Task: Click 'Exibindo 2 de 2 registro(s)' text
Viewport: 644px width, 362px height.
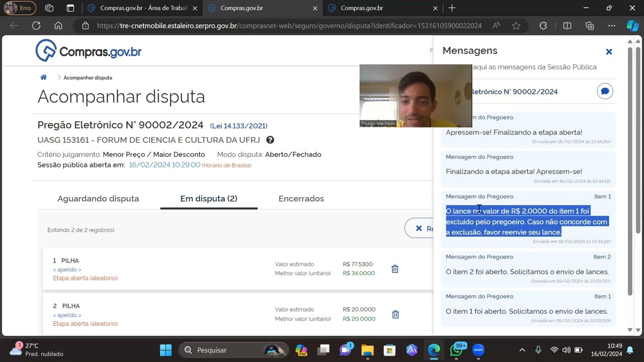Action: (81, 230)
